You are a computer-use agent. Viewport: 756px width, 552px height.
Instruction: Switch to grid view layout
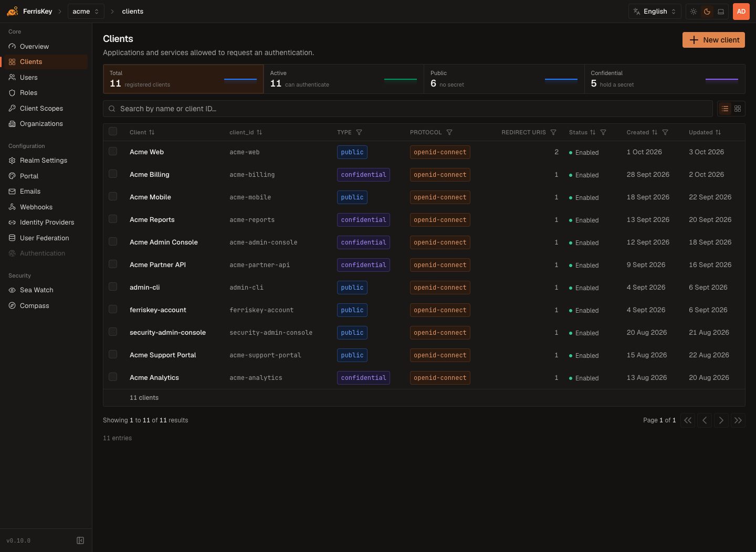point(738,109)
